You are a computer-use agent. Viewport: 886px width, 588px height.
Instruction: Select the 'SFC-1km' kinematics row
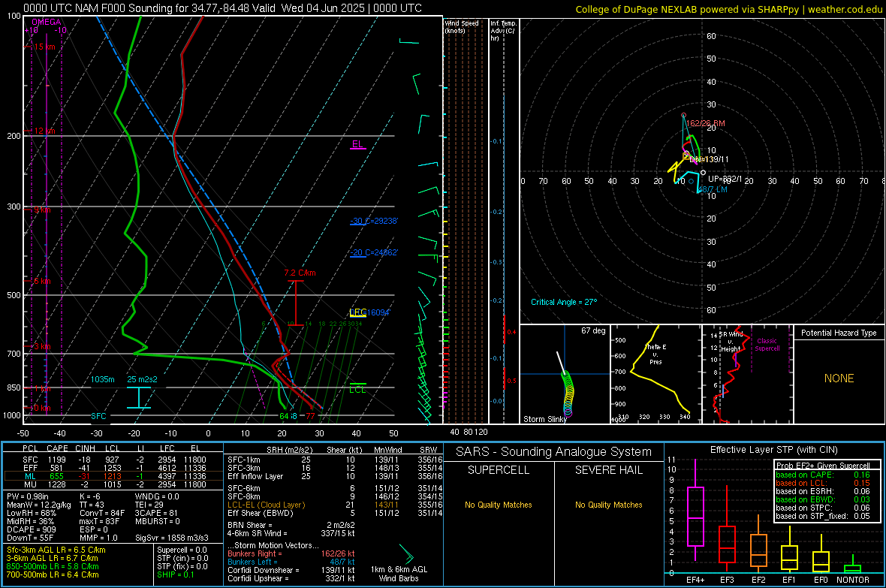coord(336,460)
